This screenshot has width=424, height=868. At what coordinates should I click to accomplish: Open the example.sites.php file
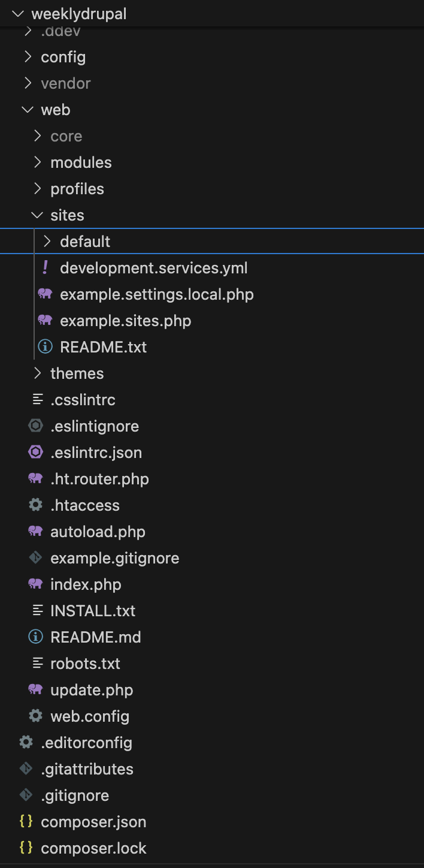pos(126,321)
